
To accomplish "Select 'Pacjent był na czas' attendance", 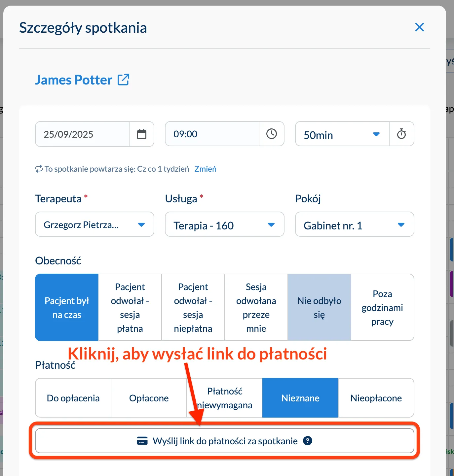I will (x=67, y=307).
